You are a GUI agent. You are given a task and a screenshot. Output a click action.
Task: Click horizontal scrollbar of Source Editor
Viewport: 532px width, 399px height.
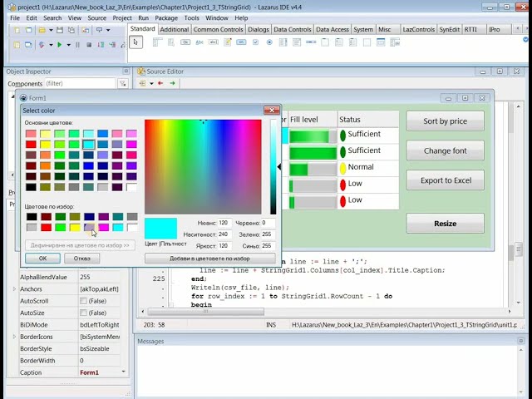[205, 311]
